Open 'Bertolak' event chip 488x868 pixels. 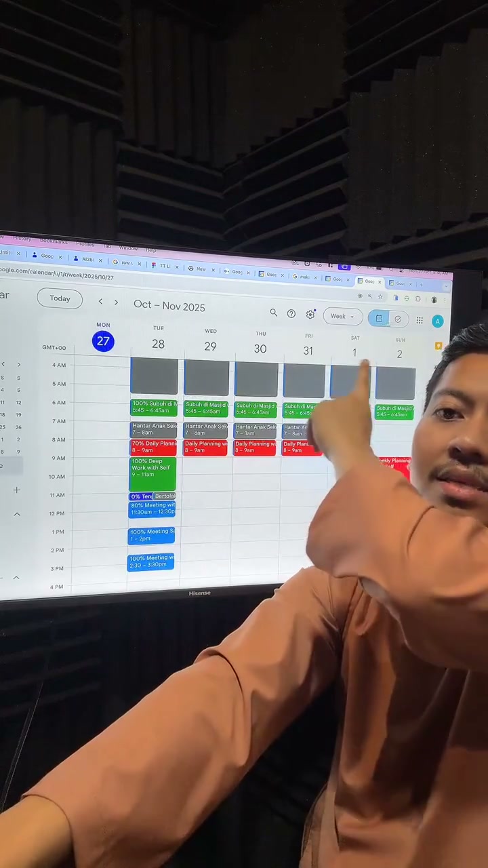[x=164, y=496]
